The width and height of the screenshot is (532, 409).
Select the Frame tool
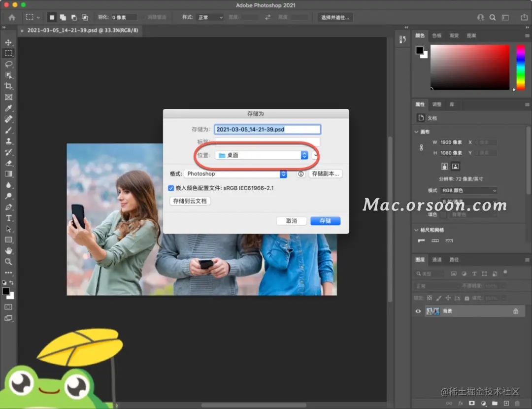point(8,98)
